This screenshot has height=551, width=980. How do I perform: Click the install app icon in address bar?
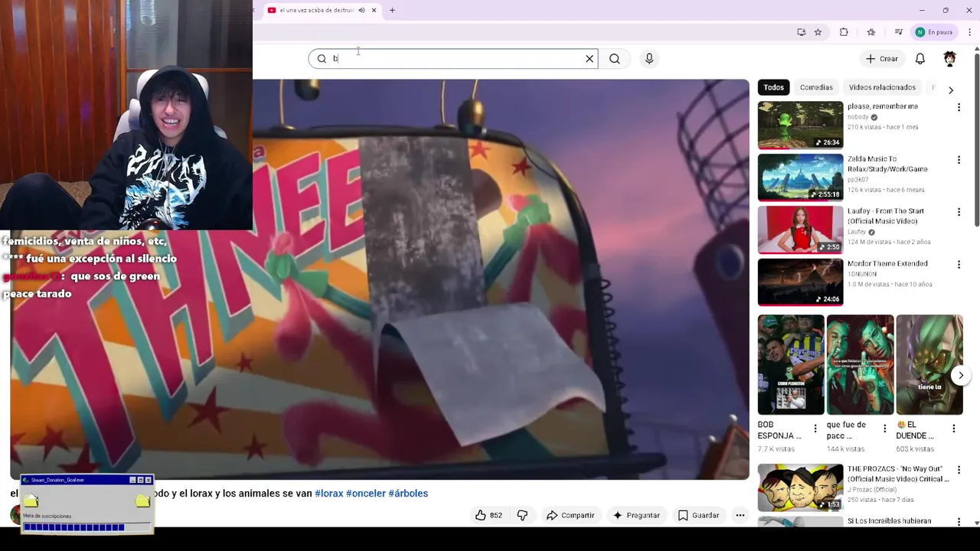click(801, 32)
